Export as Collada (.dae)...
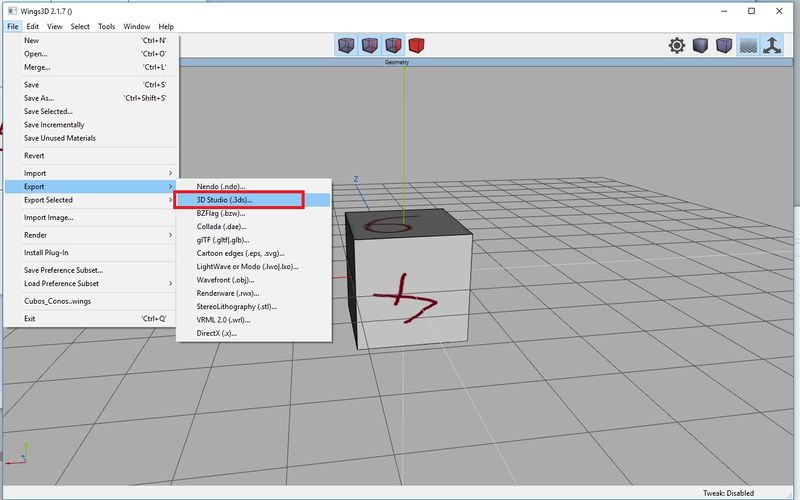800x500 pixels. (254, 227)
